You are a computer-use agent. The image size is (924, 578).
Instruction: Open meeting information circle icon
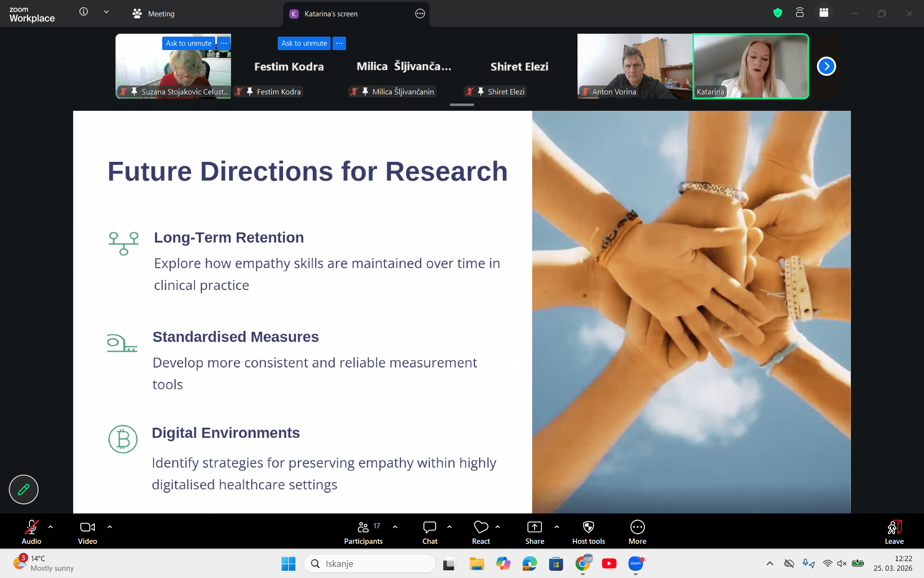point(84,12)
